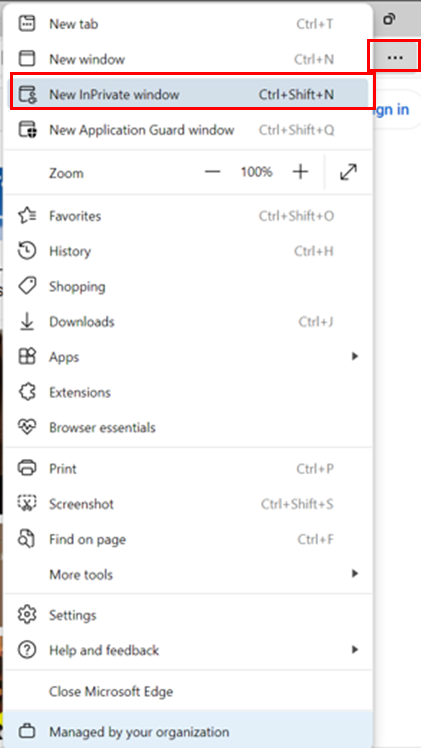Viewport: 421px width, 748px height.
Task: Click Managed by your organization
Action: [188, 731]
